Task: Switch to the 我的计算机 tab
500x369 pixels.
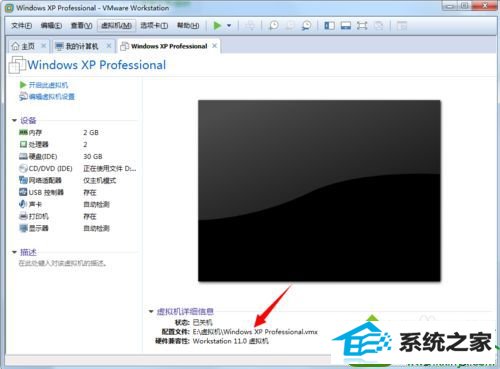Action: tap(82, 46)
